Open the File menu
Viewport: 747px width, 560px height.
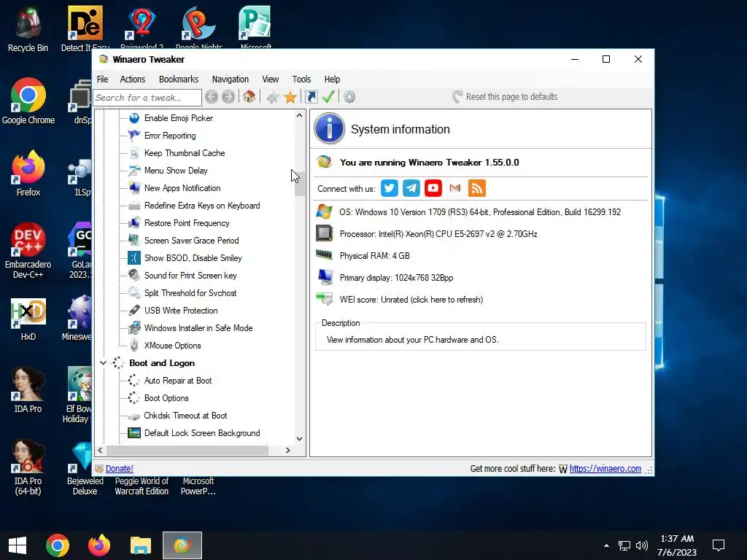[x=102, y=79]
